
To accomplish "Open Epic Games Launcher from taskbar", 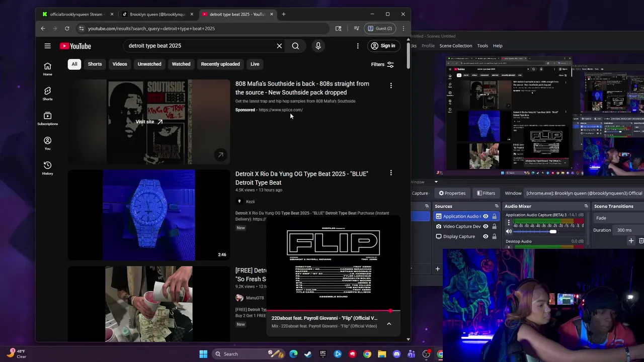I will pyautogui.click(x=323, y=354).
